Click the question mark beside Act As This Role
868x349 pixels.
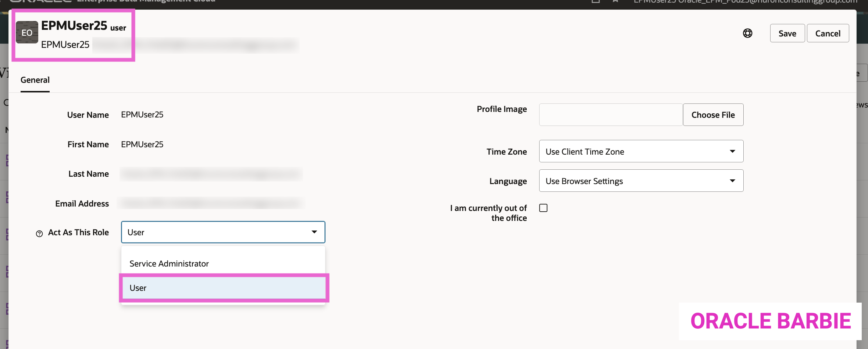pos(39,233)
